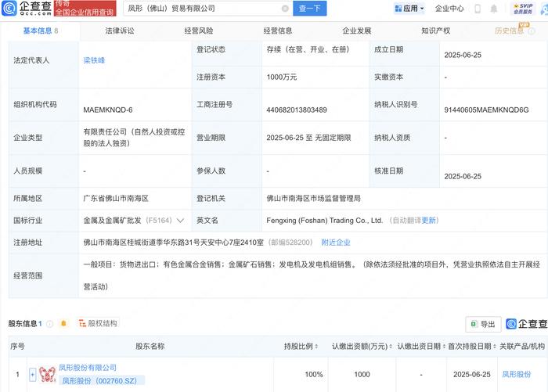Switch to 法律诉讼 tab
Screen dimensions: 548x392
click(x=120, y=31)
